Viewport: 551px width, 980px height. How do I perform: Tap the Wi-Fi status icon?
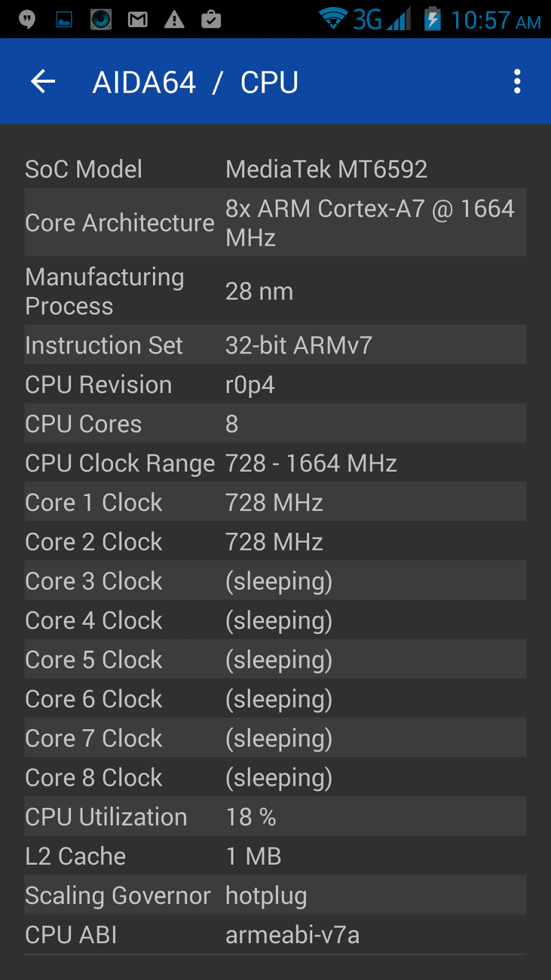point(333,18)
